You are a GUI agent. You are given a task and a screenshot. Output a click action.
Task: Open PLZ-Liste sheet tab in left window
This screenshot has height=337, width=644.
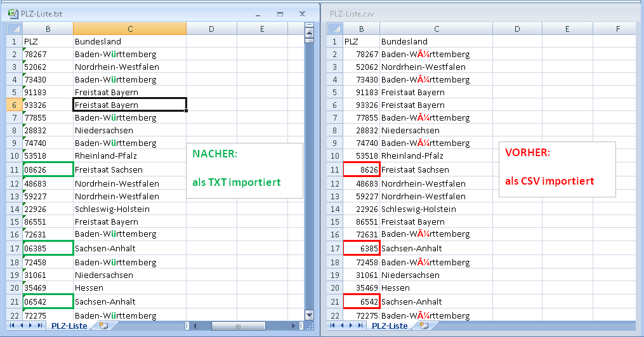69,326
